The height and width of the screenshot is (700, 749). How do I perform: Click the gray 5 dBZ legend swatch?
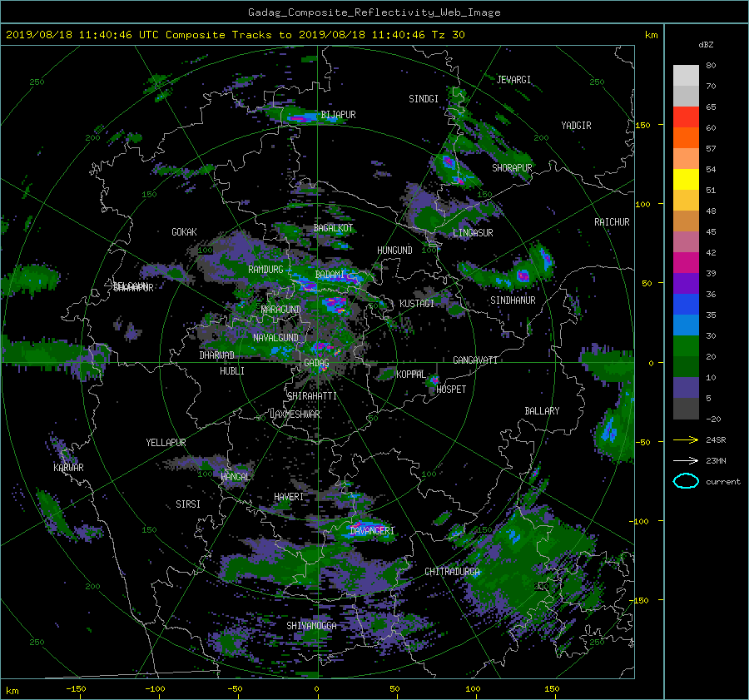pos(686,409)
